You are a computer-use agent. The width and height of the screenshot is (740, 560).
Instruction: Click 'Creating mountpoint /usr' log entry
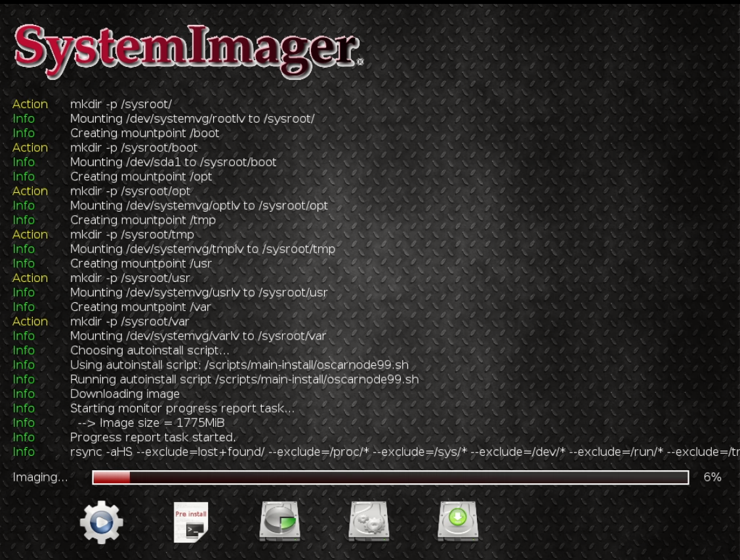click(x=140, y=264)
